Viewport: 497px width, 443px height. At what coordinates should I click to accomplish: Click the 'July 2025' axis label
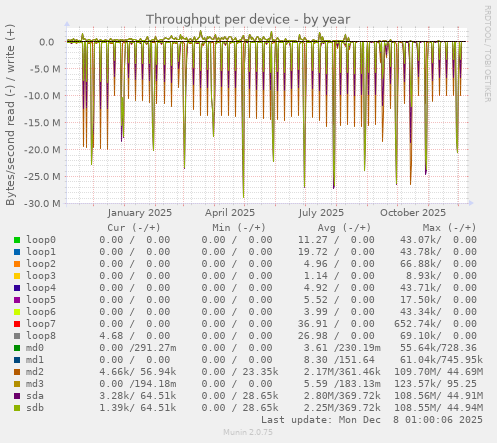click(321, 213)
